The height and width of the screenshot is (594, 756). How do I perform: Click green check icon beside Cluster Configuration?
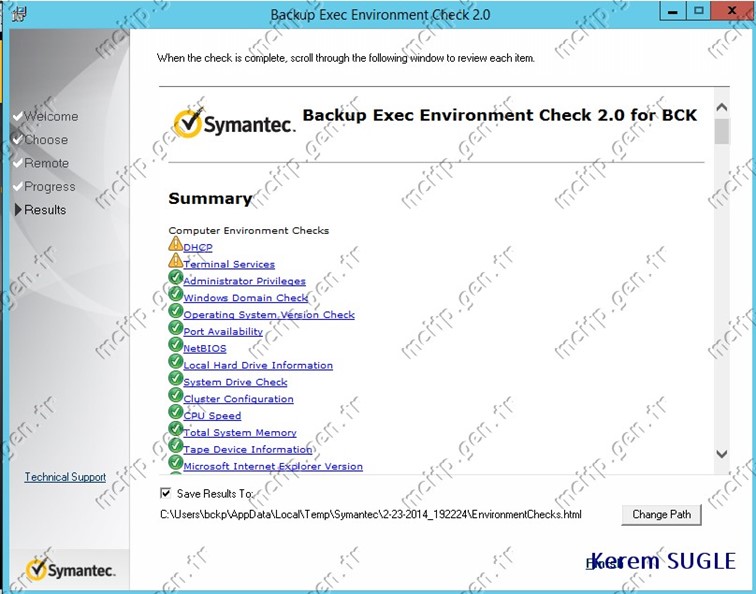(176, 395)
